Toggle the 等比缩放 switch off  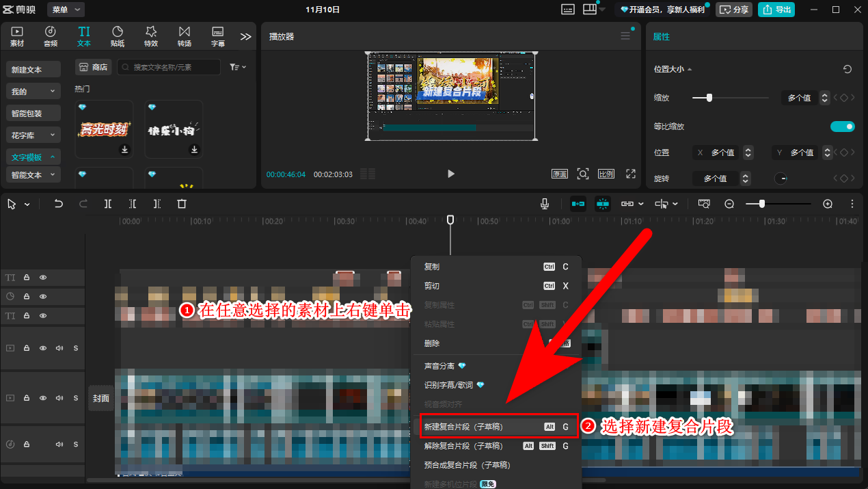coord(842,127)
